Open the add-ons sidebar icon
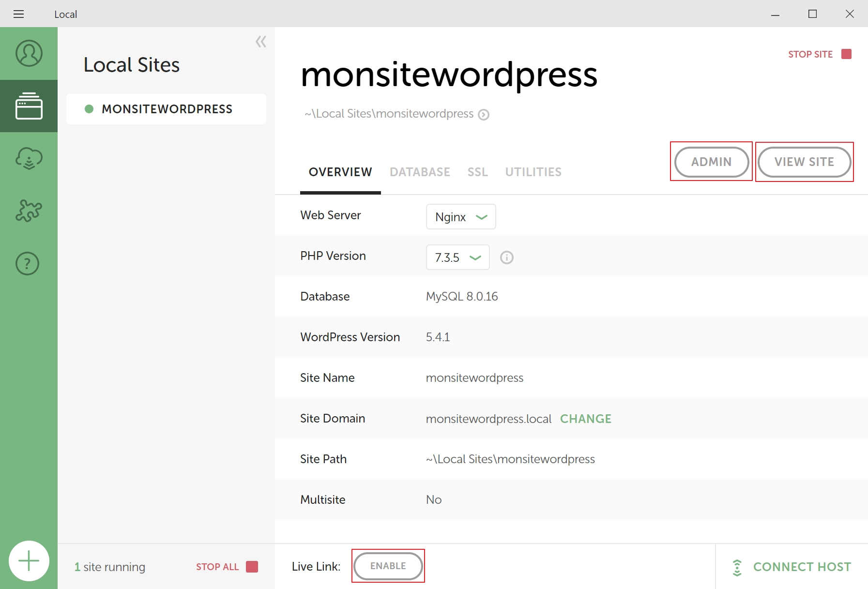The height and width of the screenshot is (589, 868). click(x=29, y=211)
